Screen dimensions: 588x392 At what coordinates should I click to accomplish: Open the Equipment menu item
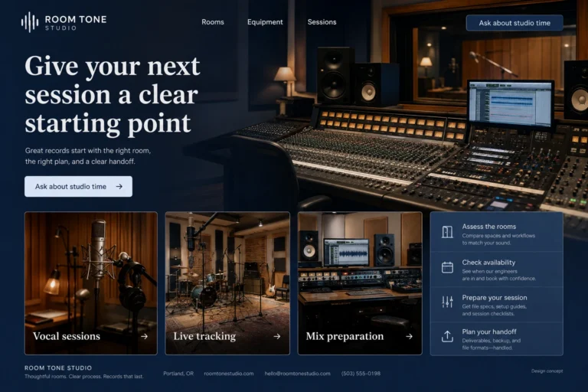click(265, 22)
